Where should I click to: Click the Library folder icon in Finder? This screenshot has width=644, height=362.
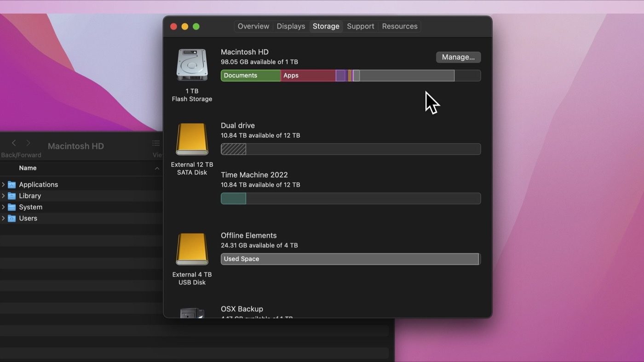coord(12,196)
